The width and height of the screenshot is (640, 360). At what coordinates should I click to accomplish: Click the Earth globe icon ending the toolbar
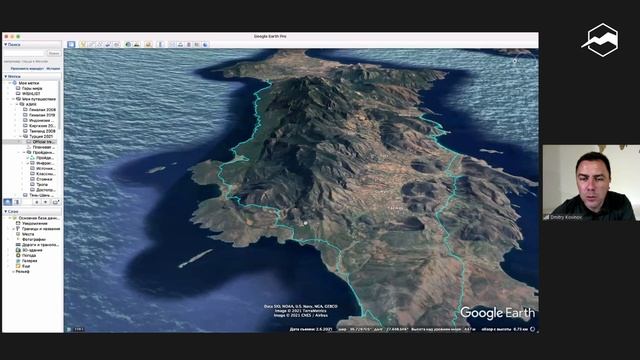(205, 44)
